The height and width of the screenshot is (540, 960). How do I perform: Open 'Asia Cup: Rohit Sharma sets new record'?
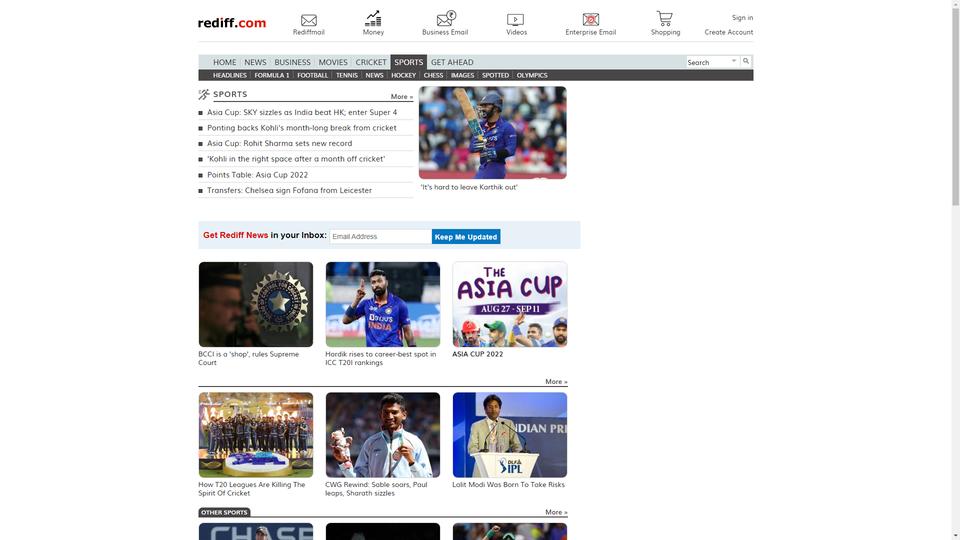(x=279, y=143)
